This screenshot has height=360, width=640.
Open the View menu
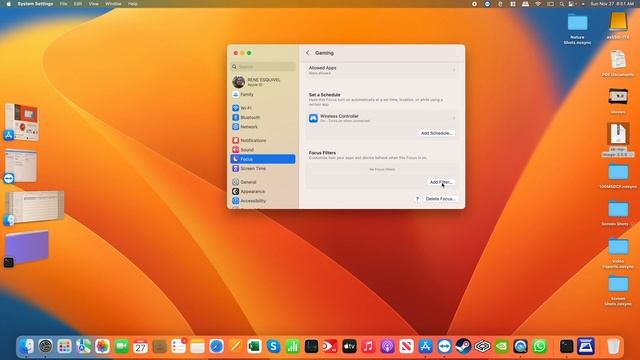pos(93,4)
